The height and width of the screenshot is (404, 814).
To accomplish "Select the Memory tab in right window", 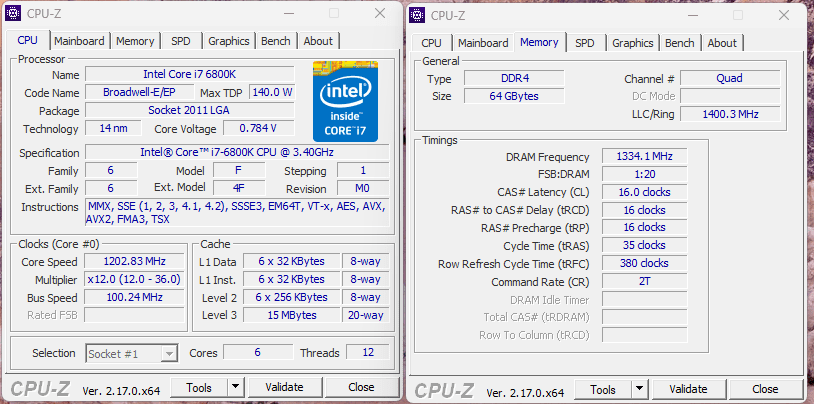I will click(539, 42).
